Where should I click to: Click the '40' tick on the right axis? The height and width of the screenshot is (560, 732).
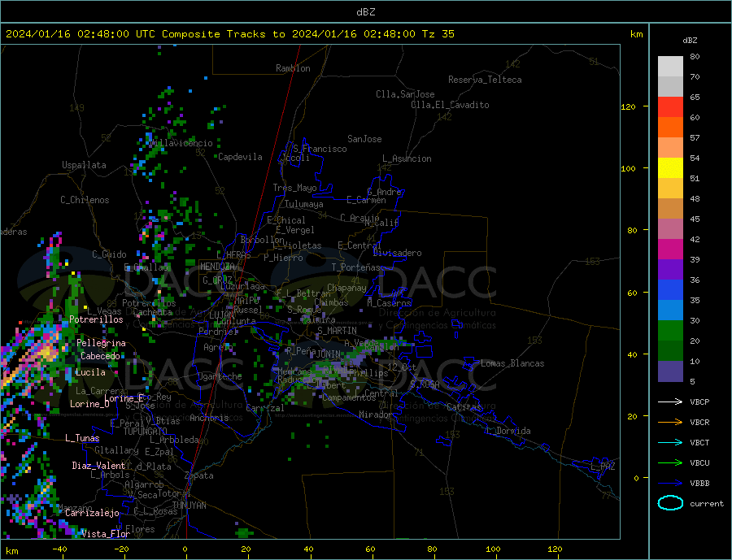[632, 354]
